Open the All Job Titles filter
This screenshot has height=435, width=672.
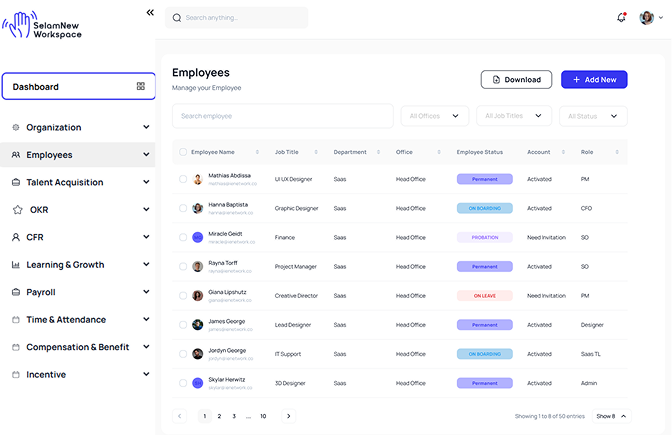pyautogui.click(x=514, y=116)
